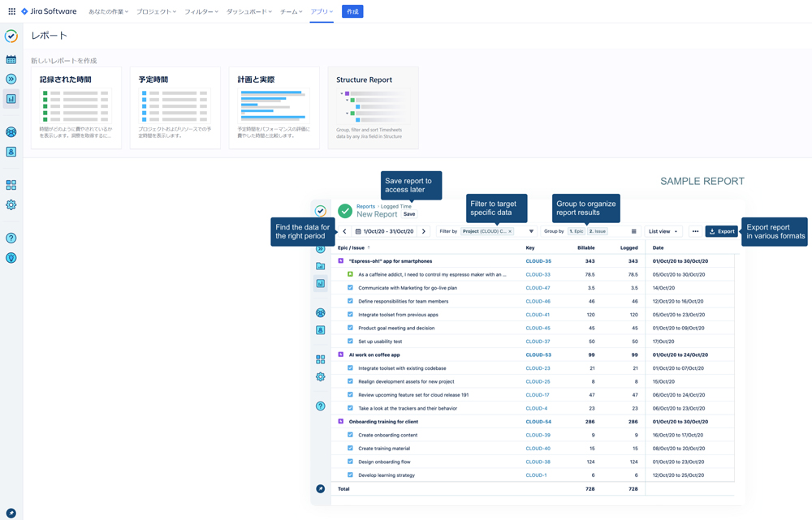
Task: Click the Key column header
Action: tap(530, 248)
